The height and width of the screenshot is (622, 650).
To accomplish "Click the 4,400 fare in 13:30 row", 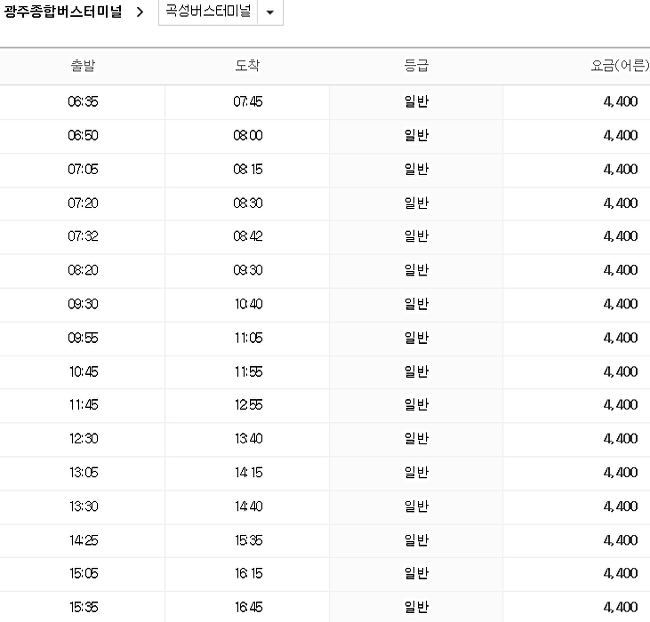I will click(x=621, y=507).
